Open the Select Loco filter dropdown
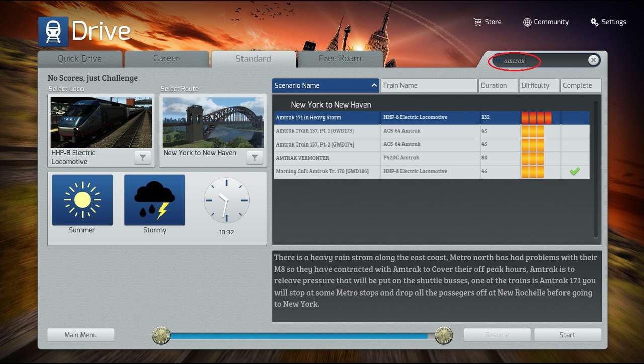This screenshot has width=644, height=364. 143,158
